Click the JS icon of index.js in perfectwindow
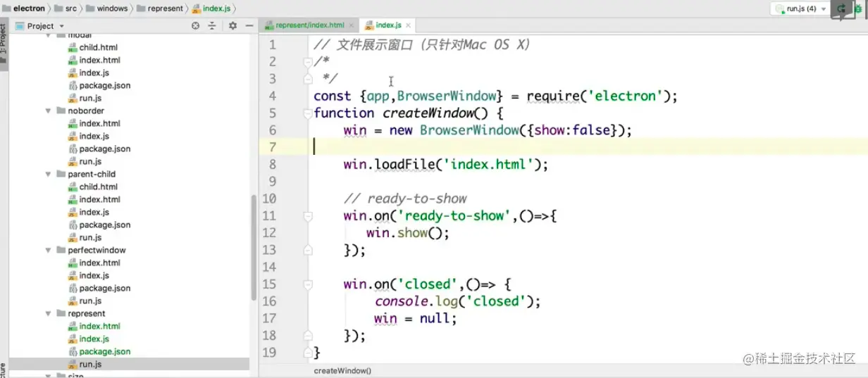 point(73,276)
